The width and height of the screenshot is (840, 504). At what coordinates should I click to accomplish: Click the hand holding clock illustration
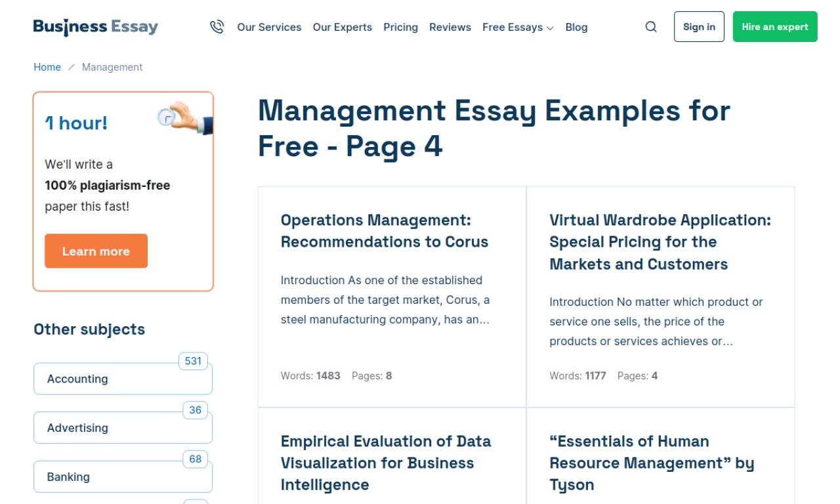[185, 118]
